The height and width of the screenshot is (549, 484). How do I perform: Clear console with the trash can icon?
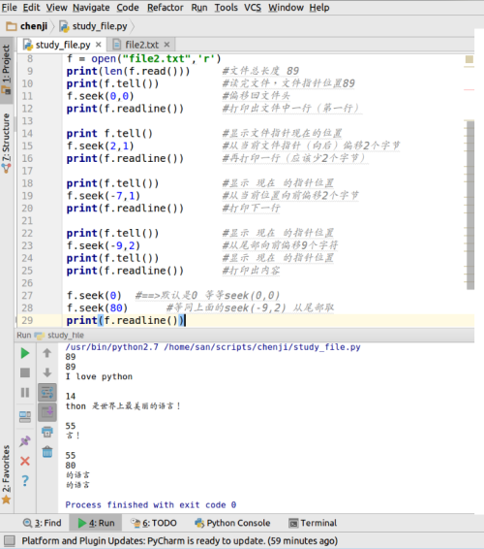coord(47,452)
